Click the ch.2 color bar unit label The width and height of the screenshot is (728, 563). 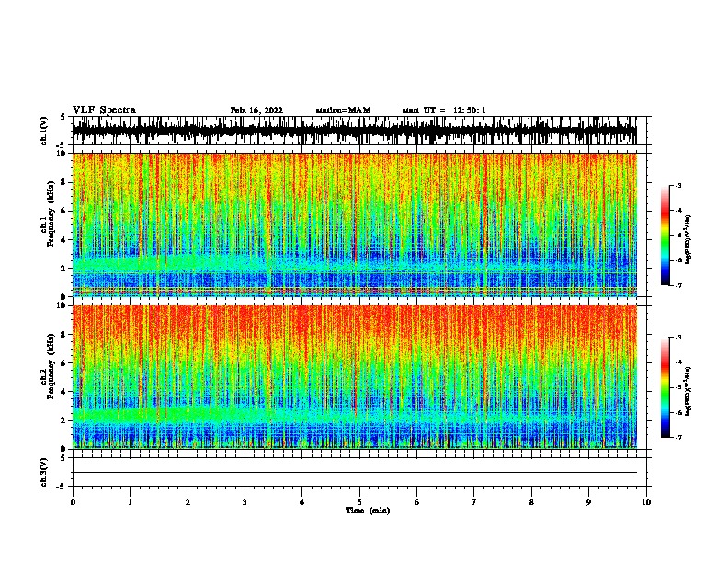click(688, 391)
